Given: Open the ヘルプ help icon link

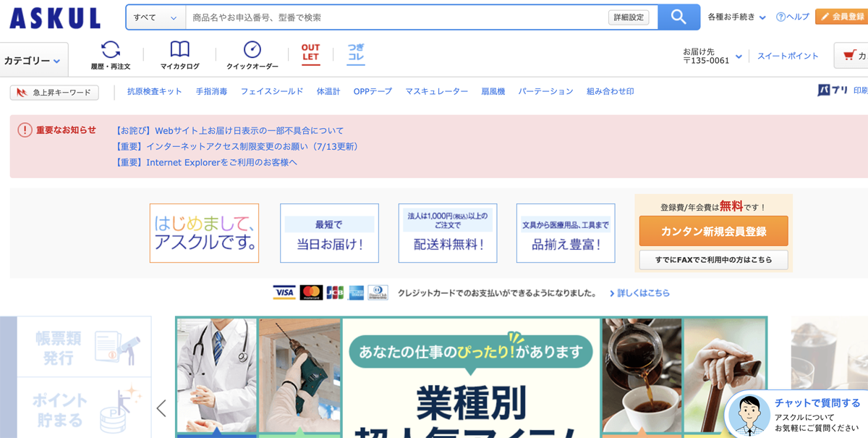Looking at the screenshot, I should click(792, 17).
